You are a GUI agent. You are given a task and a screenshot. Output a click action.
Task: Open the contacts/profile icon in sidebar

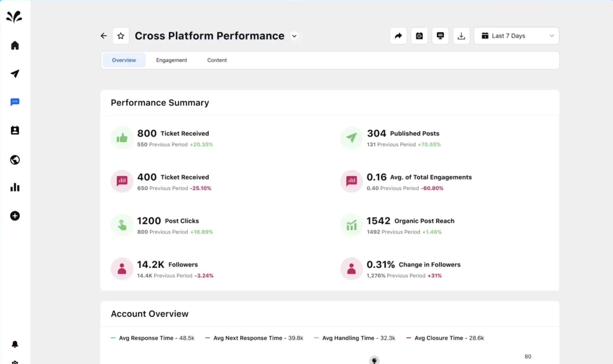15,130
